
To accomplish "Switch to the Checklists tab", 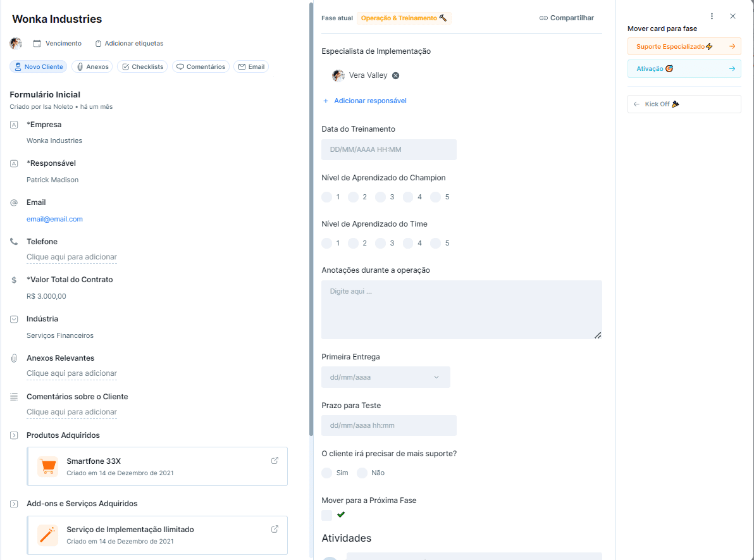I will (x=142, y=67).
